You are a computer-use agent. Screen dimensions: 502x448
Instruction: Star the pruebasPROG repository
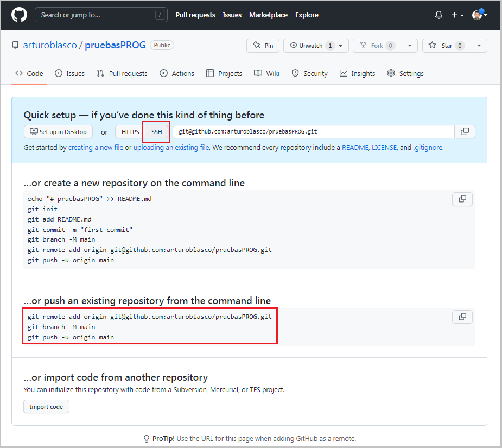pyautogui.click(x=446, y=46)
